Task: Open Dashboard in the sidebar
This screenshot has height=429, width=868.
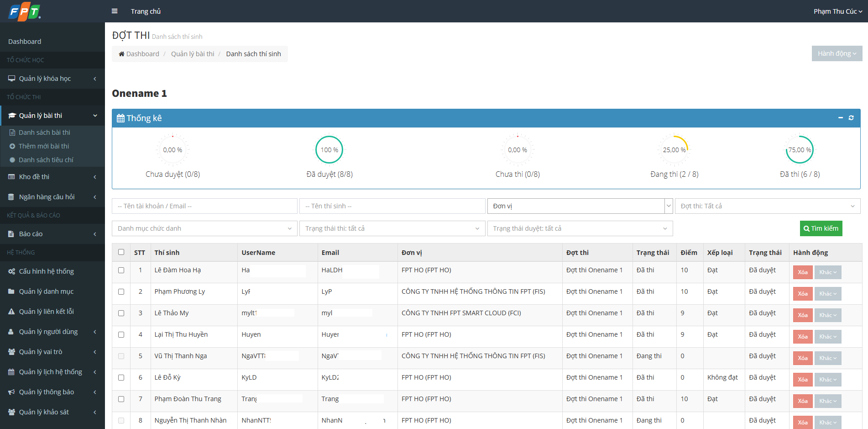Action: [x=25, y=42]
